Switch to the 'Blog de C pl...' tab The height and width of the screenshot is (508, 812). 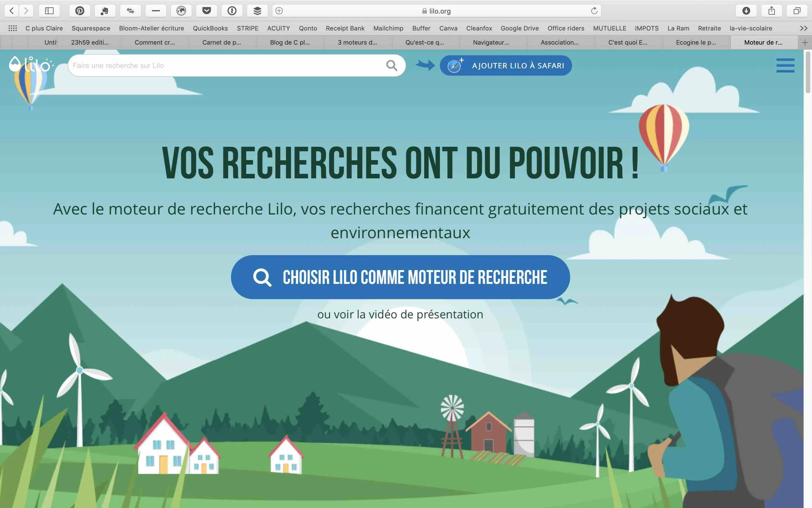[x=290, y=42]
